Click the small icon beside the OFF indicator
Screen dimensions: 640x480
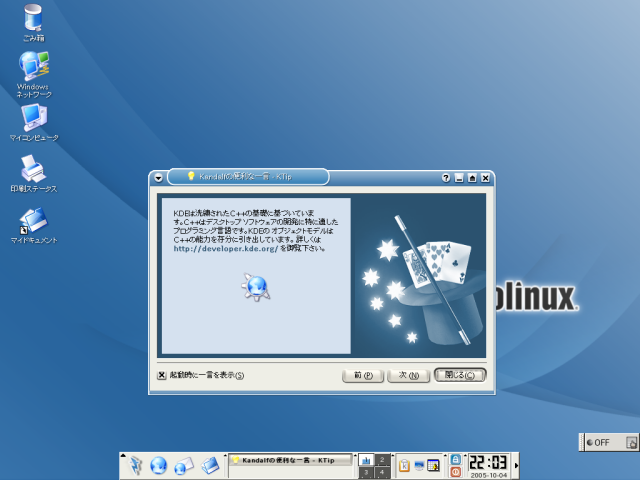631,442
